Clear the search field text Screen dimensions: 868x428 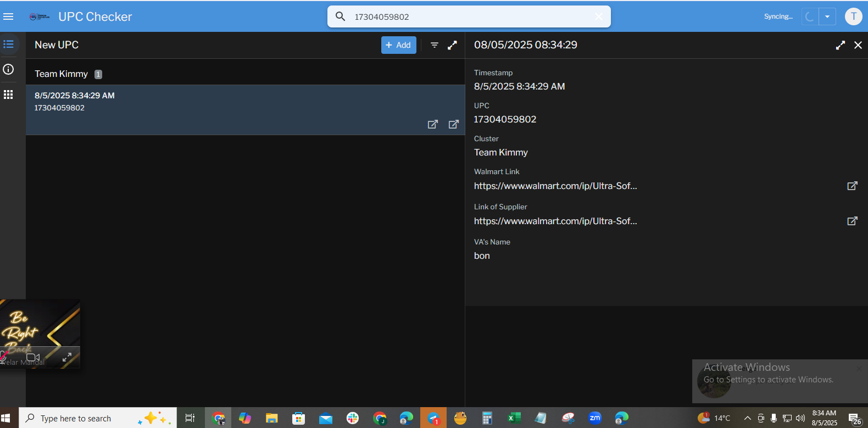[x=598, y=16]
